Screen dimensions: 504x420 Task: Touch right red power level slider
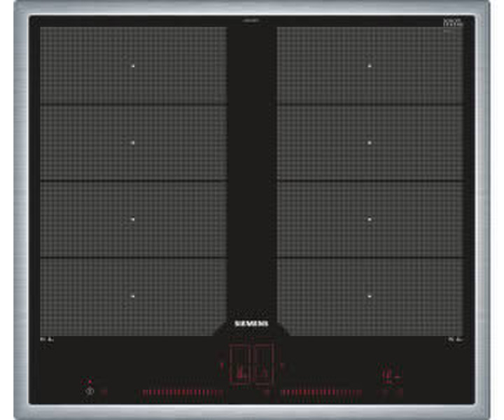pyautogui.click(x=321, y=393)
